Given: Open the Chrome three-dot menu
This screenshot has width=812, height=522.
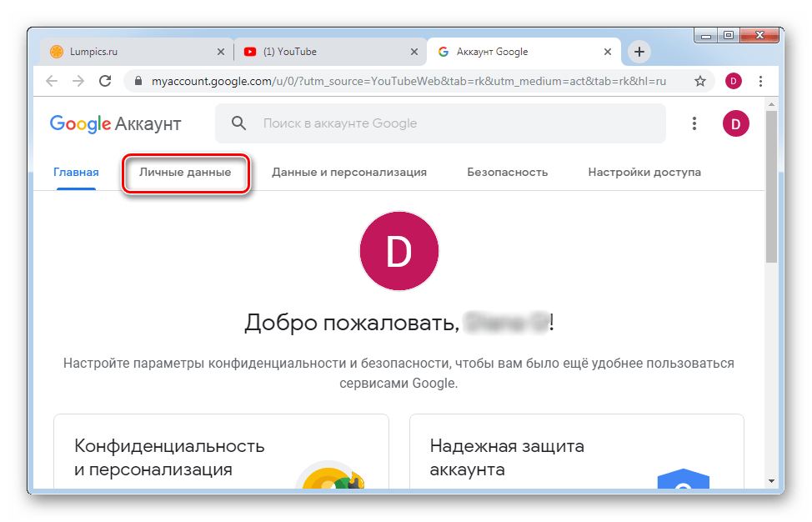Looking at the screenshot, I should tap(760, 81).
